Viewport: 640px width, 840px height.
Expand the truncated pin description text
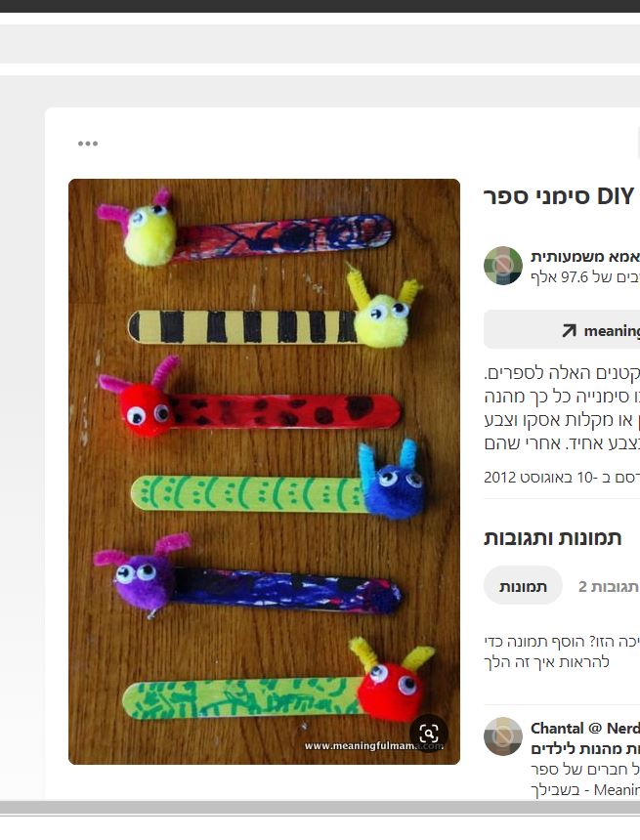[562, 408]
